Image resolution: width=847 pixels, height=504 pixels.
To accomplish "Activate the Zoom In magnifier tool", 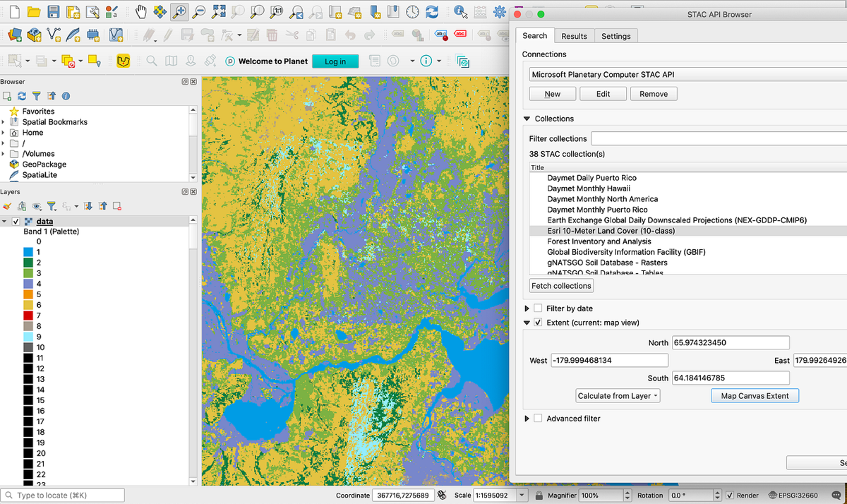I will pos(179,12).
